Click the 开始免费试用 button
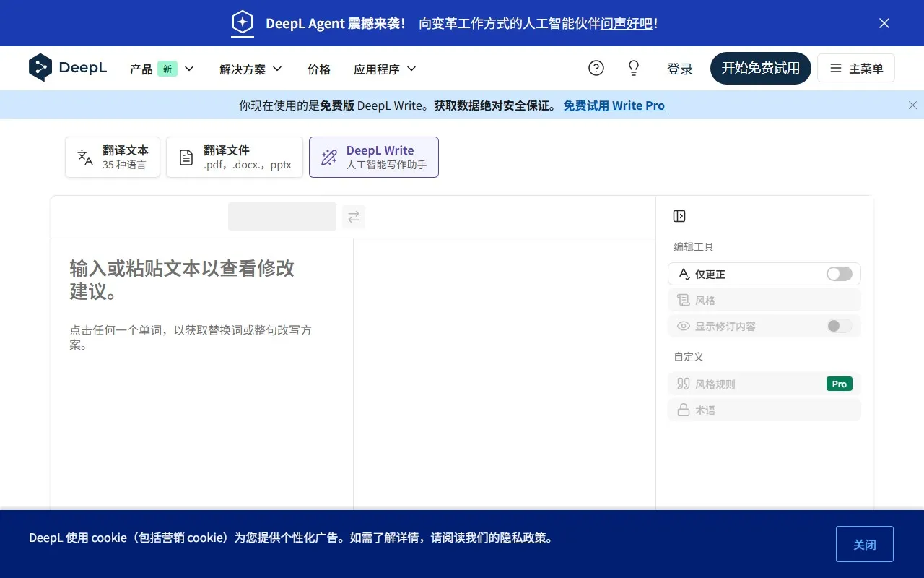Image resolution: width=924 pixels, height=578 pixels. [760, 68]
